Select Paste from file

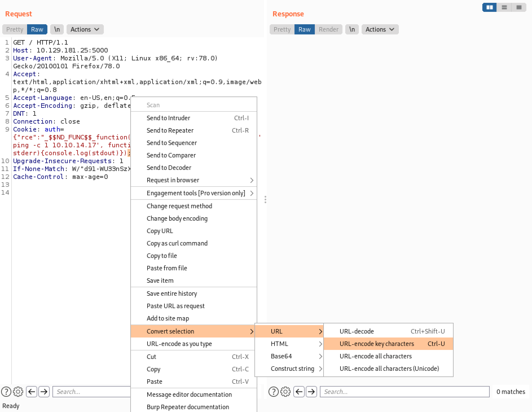pos(194,268)
